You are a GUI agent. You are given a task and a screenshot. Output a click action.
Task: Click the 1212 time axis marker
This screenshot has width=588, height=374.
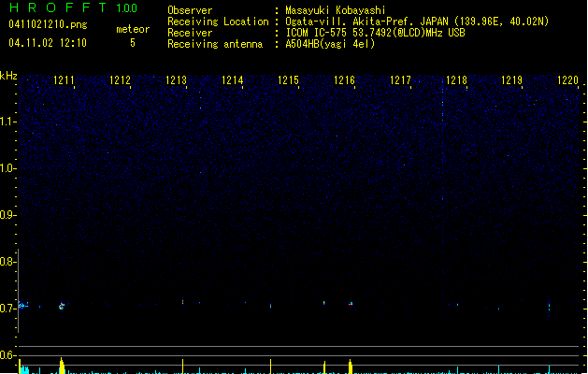click(x=120, y=79)
